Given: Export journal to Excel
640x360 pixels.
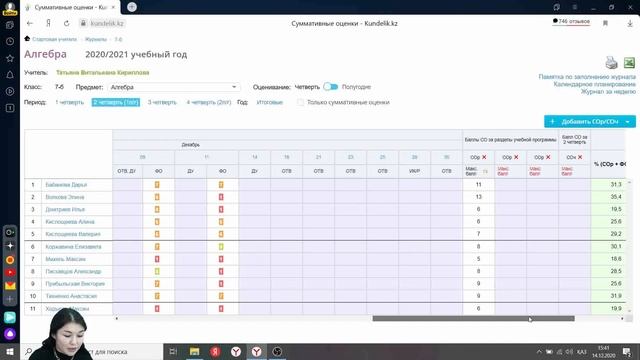Looking at the screenshot, I should coord(629,63).
